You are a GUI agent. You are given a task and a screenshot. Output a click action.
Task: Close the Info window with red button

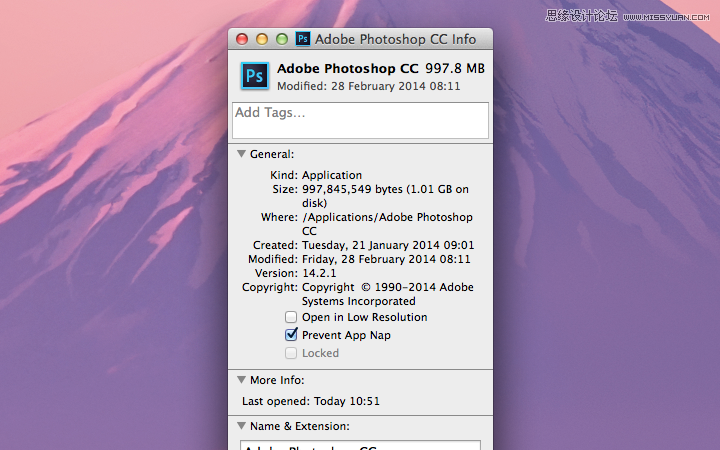tap(242, 39)
